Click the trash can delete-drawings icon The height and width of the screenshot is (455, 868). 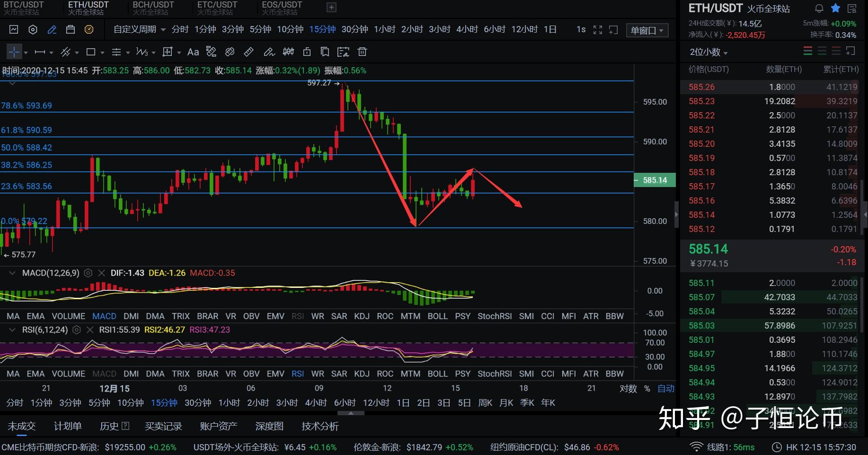point(362,52)
